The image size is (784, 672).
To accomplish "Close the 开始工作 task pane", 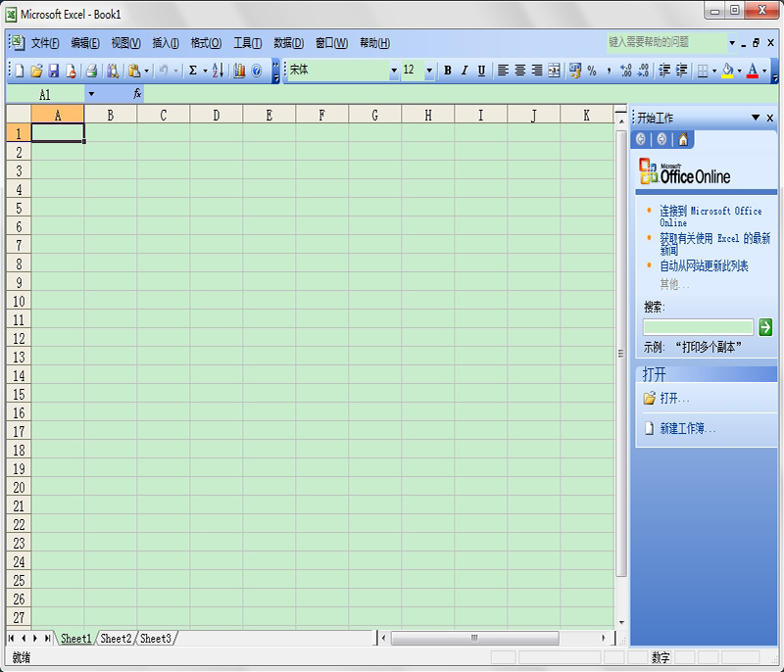I will pyautogui.click(x=770, y=118).
